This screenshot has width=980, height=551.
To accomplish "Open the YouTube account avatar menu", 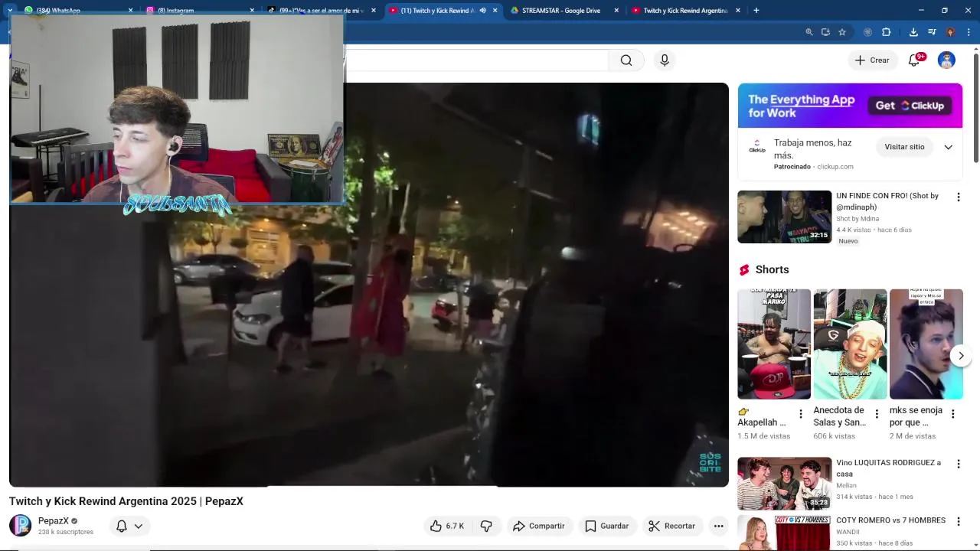I will point(947,60).
